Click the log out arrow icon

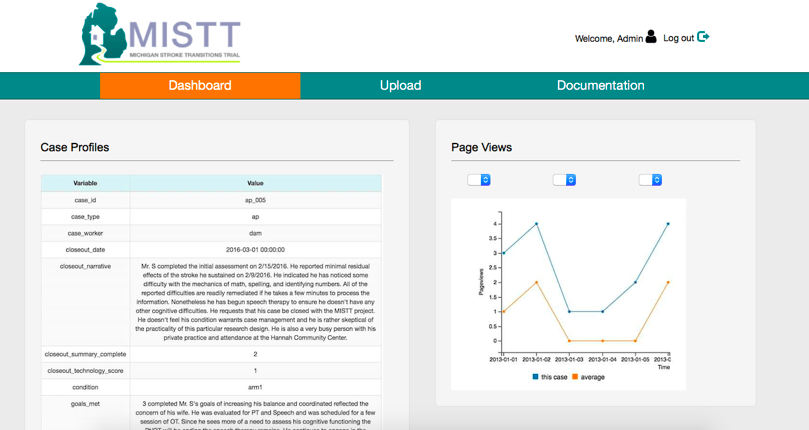[x=703, y=37]
